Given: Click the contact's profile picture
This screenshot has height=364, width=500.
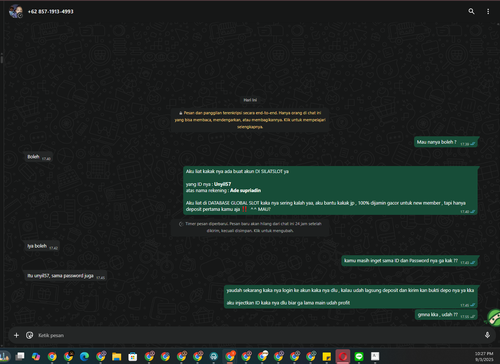Looking at the screenshot, I should [16, 11].
